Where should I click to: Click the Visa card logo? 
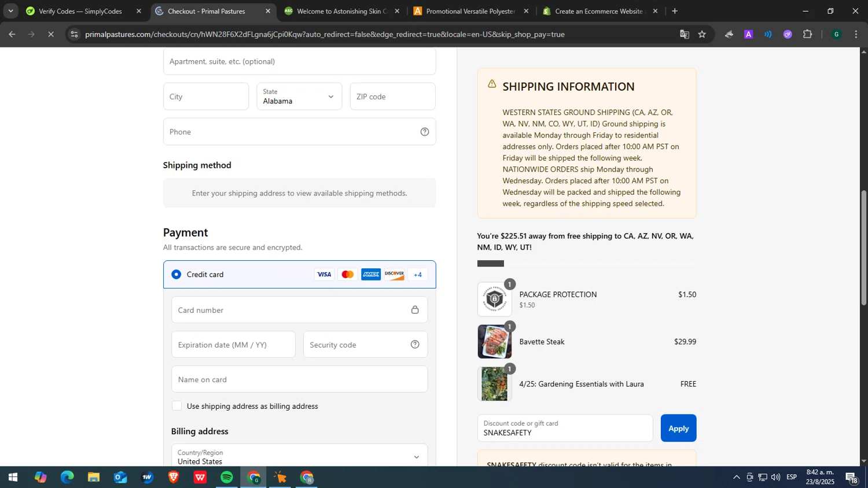click(x=324, y=275)
